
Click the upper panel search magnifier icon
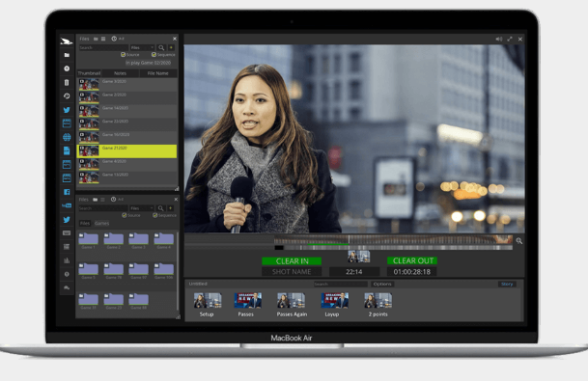tap(161, 47)
